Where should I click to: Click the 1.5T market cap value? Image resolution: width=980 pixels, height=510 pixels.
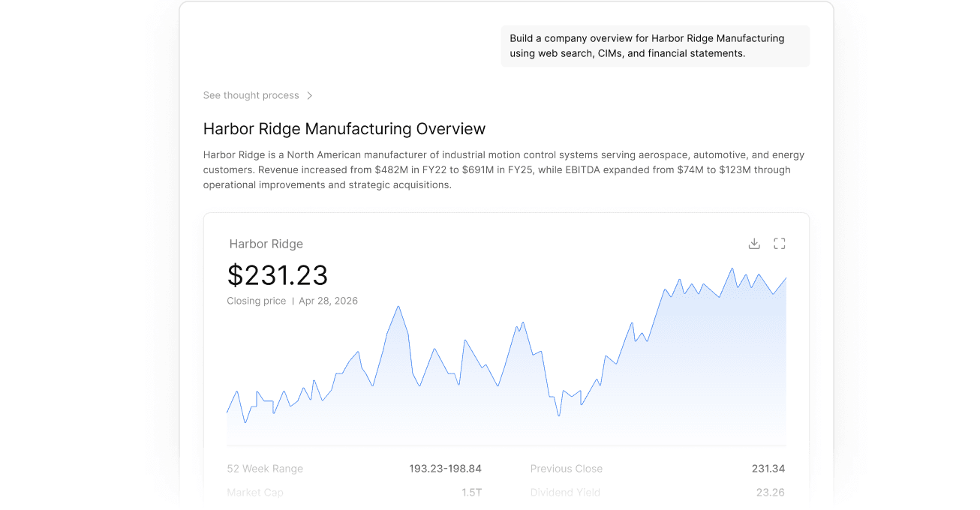471,493
